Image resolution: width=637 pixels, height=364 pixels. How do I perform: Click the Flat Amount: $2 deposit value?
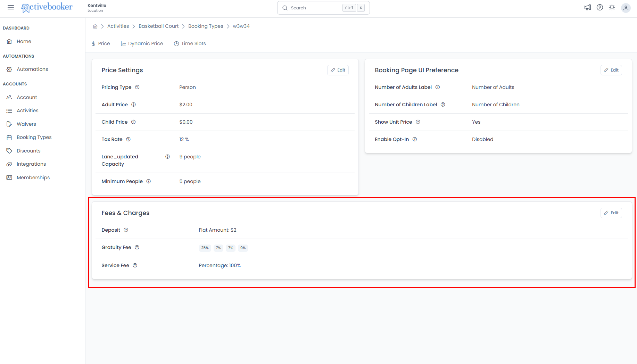point(217,230)
